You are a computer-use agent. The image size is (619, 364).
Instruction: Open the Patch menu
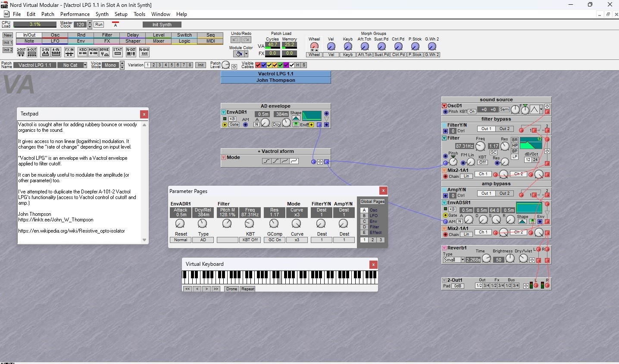[48, 14]
